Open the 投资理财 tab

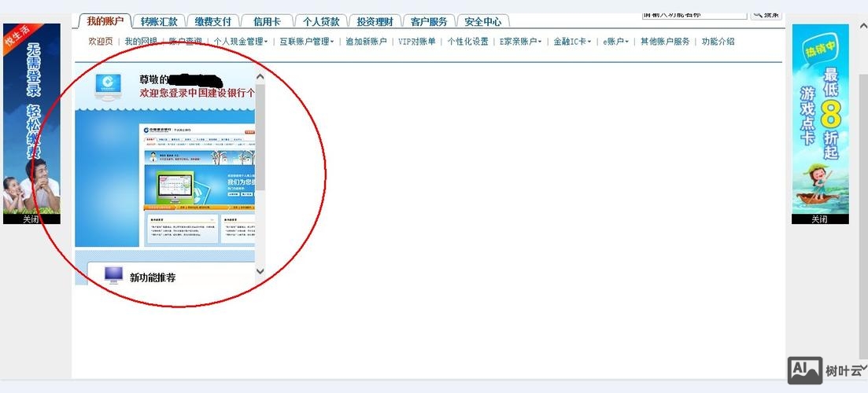(x=375, y=21)
